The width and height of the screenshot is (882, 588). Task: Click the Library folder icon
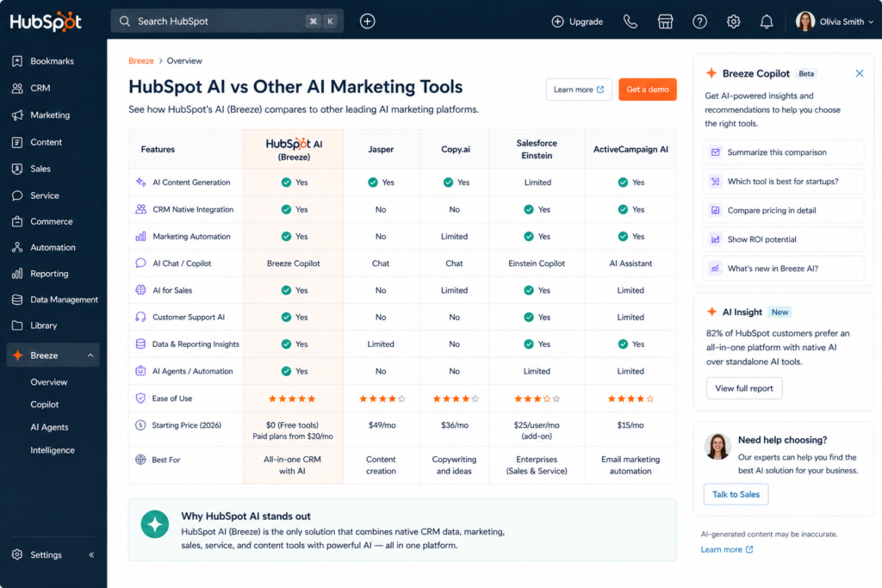[17, 325]
